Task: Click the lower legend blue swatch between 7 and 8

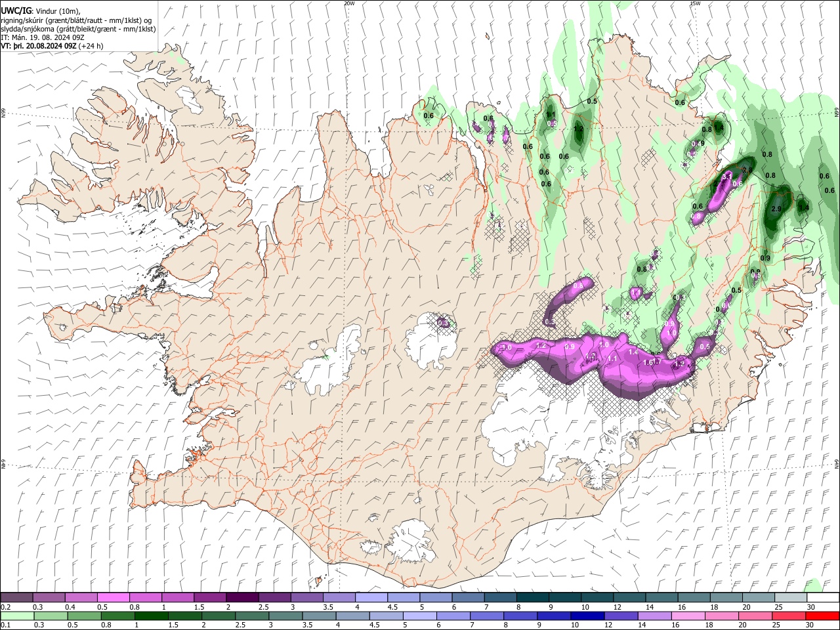Action: (x=487, y=616)
